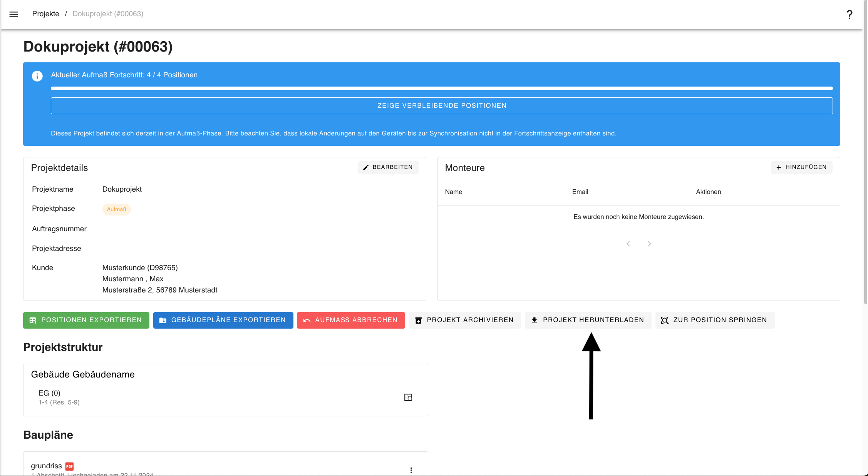Click Bearbeiten to edit project details
The width and height of the screenshot is (868, 476).
[388, 167]
